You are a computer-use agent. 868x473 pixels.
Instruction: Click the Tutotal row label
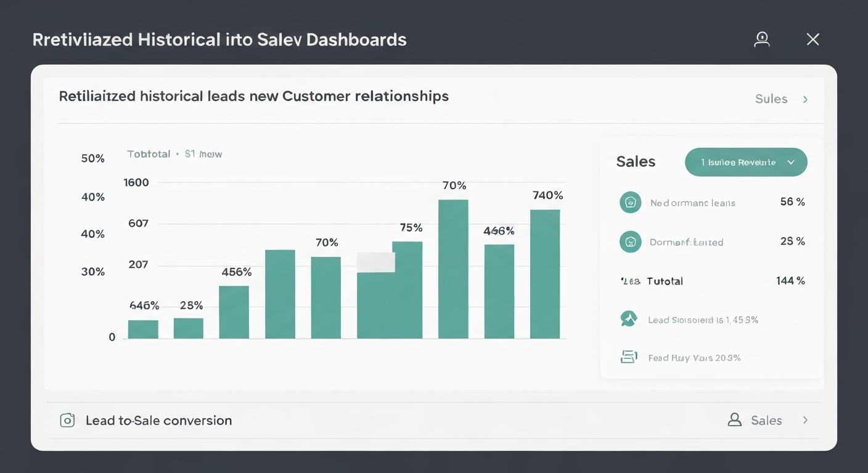(x=665, y=281)
